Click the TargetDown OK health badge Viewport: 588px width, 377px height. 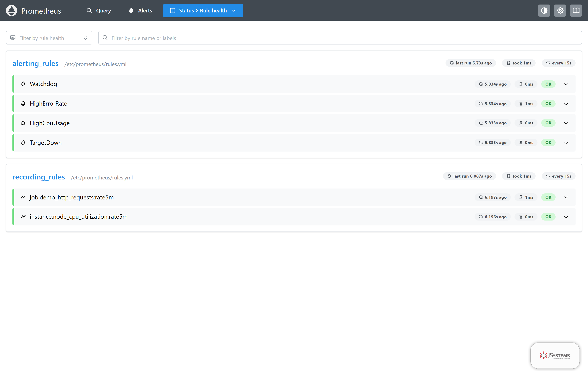pyautogui.click(x=548, y=143)
